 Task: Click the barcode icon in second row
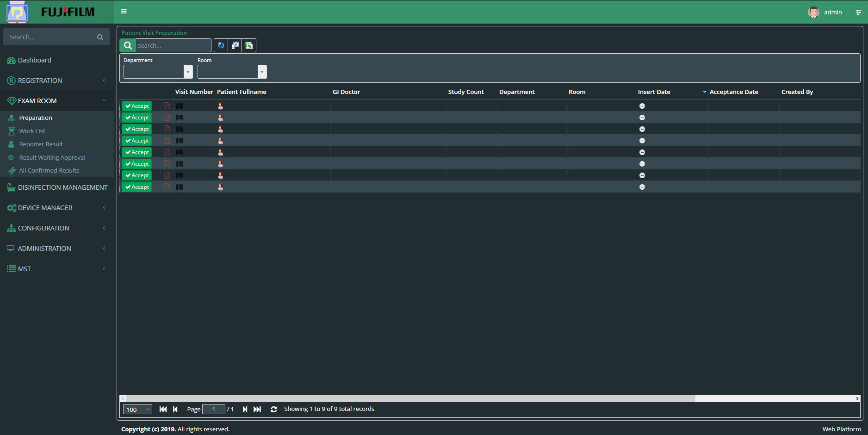pyautogui.click(x=180, y=118)
